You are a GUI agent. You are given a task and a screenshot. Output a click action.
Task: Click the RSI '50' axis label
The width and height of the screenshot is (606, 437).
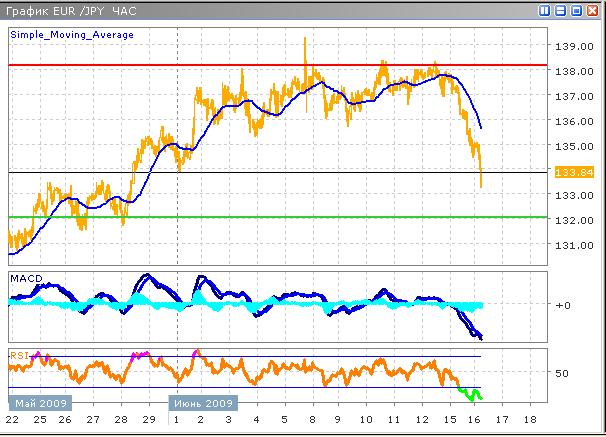pyautogui.click(x=563, y=373)
